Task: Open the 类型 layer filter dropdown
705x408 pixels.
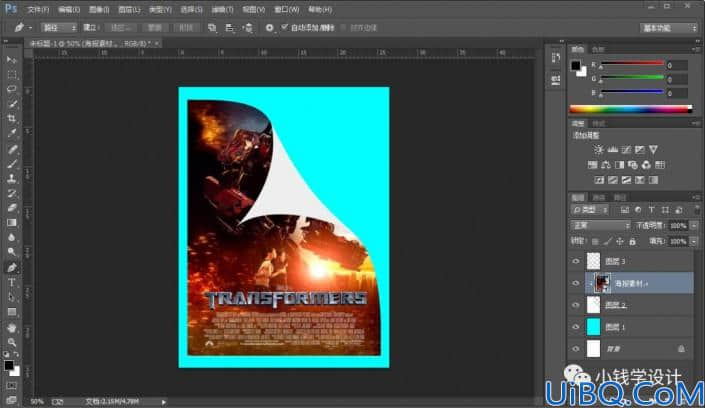Action: pyautogui.click(x=590, y=210)
